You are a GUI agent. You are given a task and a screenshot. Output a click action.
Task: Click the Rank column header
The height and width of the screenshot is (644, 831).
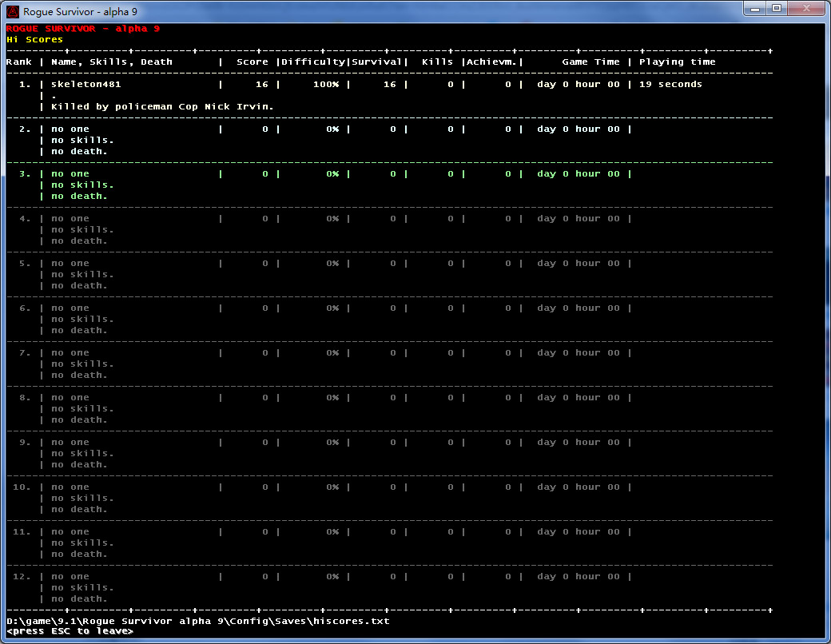click(19, 62)
